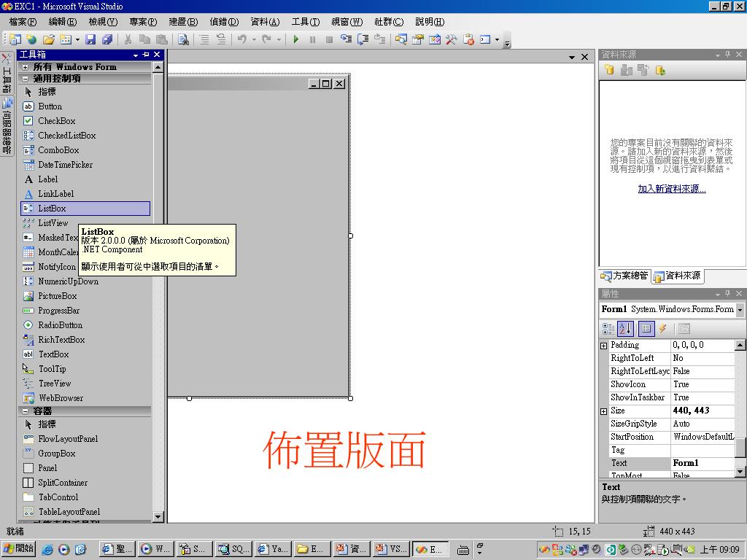This screenshot has width=747, height=560.
Task: Open vertical 工具箱 side tab
Action: 7,73
